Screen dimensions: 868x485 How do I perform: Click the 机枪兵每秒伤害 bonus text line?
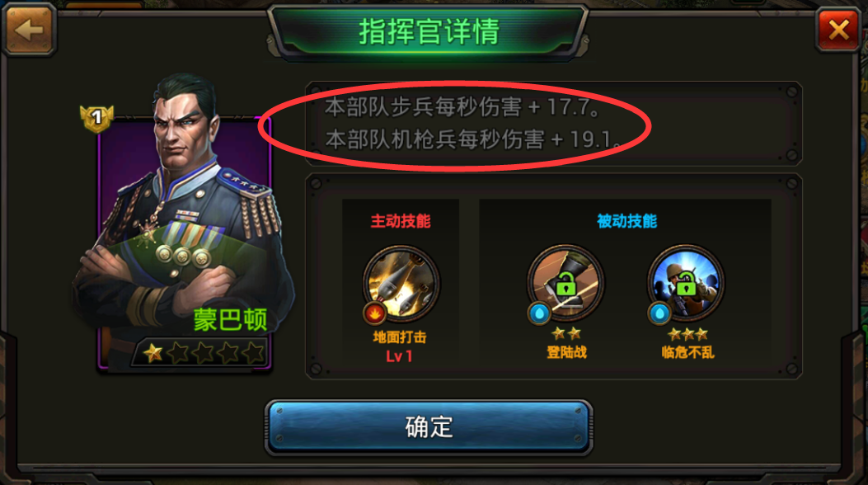pos(473,139)
